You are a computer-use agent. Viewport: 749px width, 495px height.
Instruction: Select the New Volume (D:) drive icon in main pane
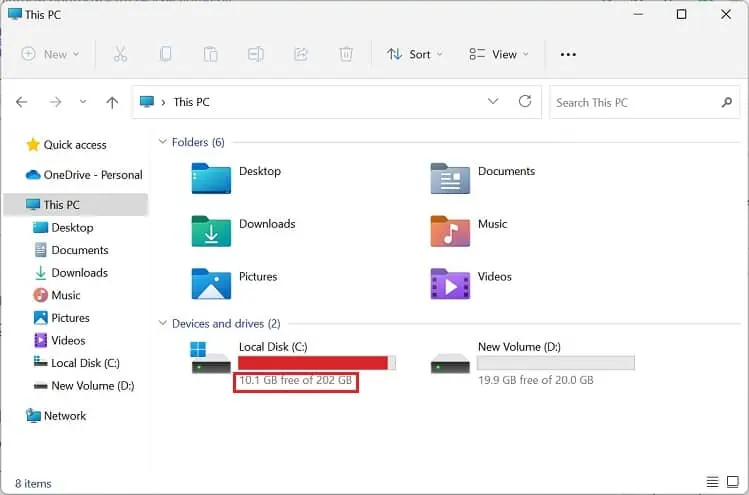(450, 363)
